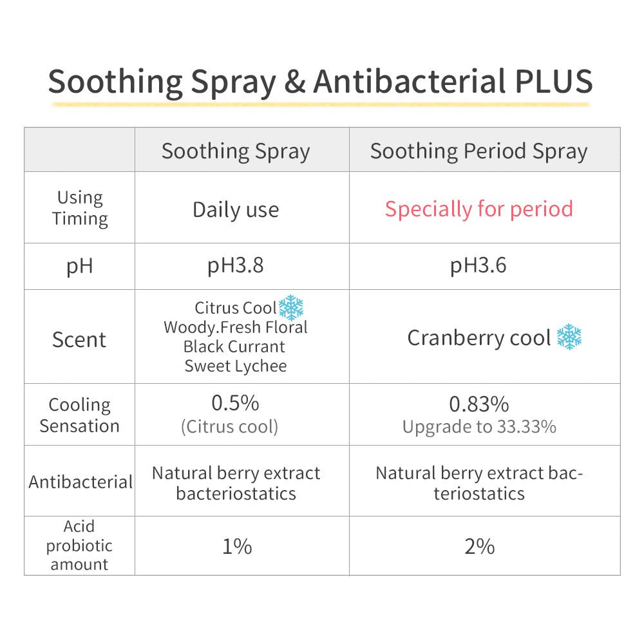Click the "Soothing Spray & Antibacterial PLUS" title

(320, 81)
